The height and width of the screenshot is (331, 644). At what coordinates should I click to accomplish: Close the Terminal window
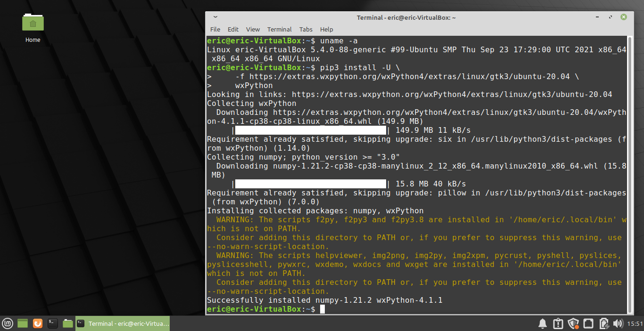623,17
